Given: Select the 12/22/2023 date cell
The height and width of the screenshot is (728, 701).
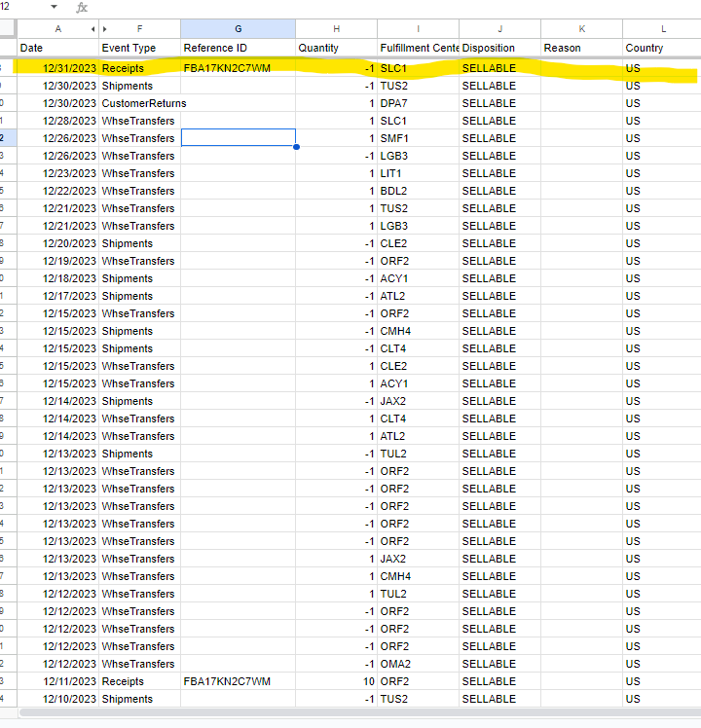Looking at the screenshot, I should click(x=58, y=191).
